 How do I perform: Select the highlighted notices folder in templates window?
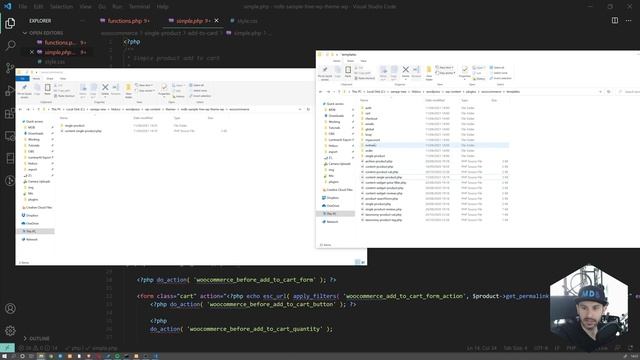[x=434, y=145]
